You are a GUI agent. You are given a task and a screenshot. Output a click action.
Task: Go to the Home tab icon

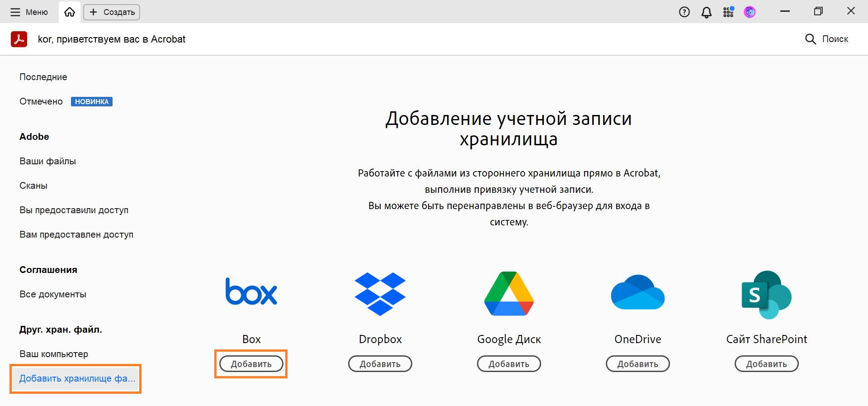(70, 12)
